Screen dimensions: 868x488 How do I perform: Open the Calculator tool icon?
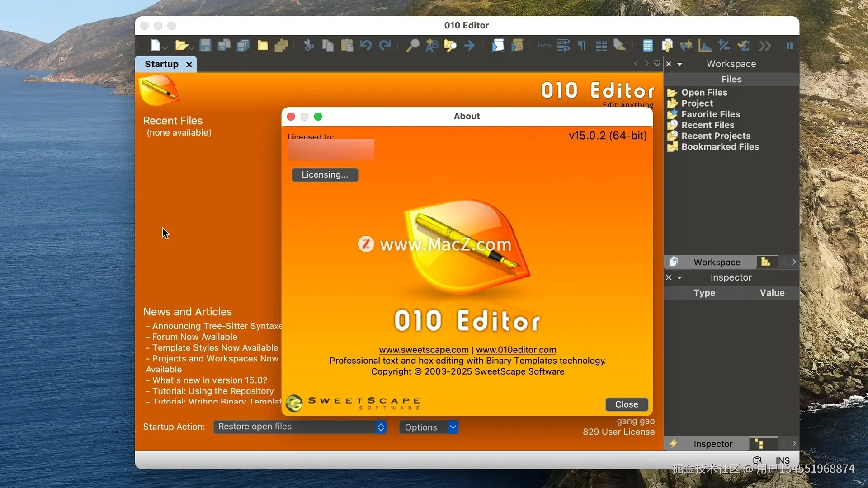tap(647, 46)
